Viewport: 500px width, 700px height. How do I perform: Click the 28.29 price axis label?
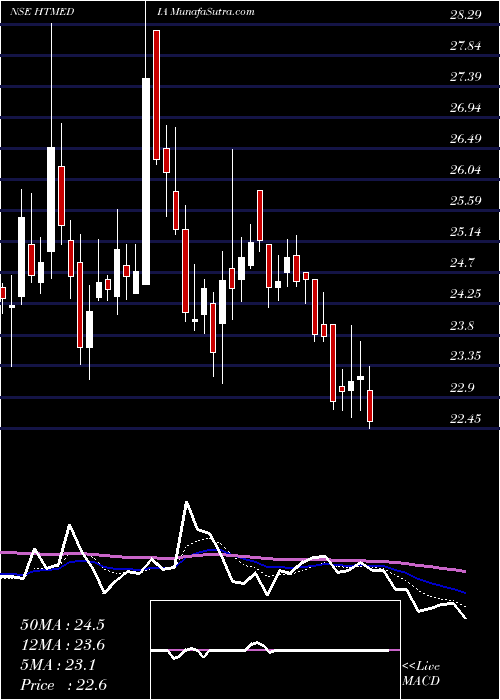tap(466, 15)
